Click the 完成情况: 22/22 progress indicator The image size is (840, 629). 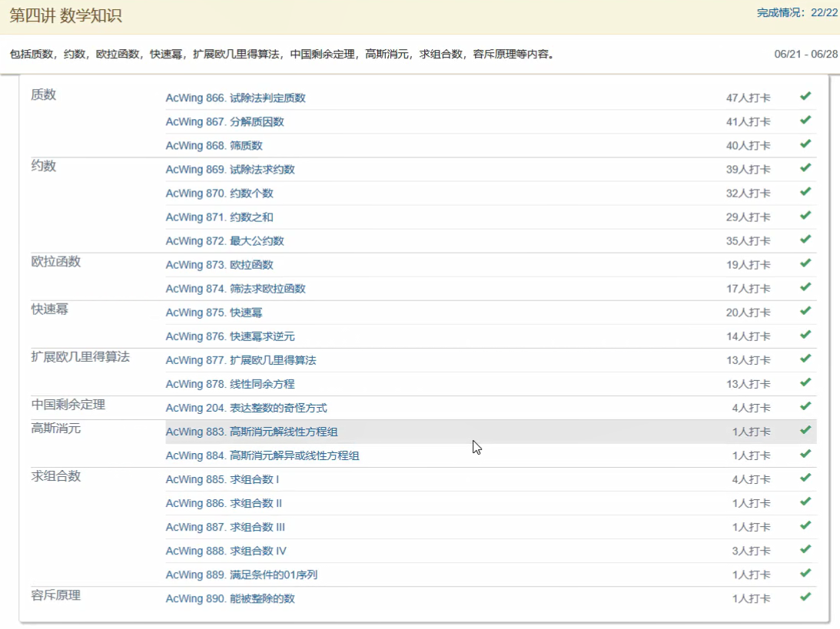[x=797, y=13]
